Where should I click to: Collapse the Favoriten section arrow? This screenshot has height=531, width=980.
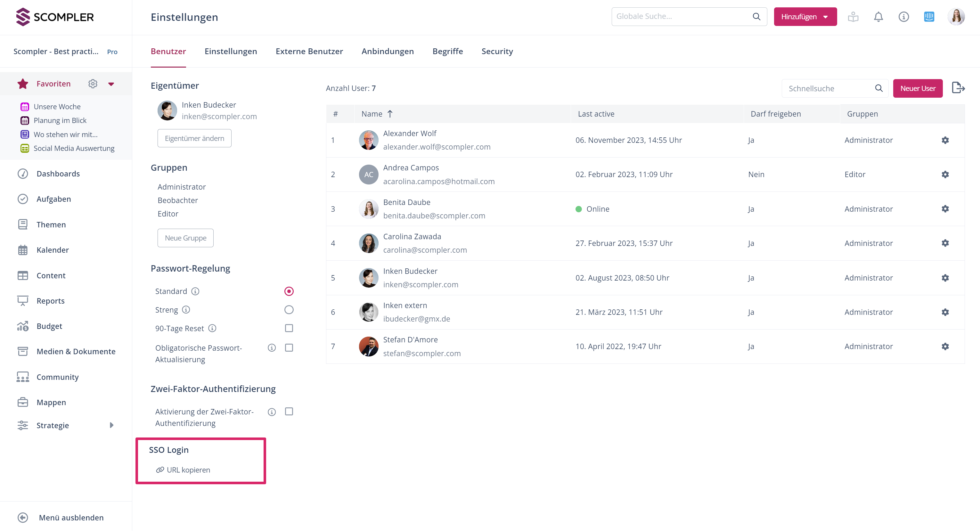pyautogui.click(x=111, y=84)
